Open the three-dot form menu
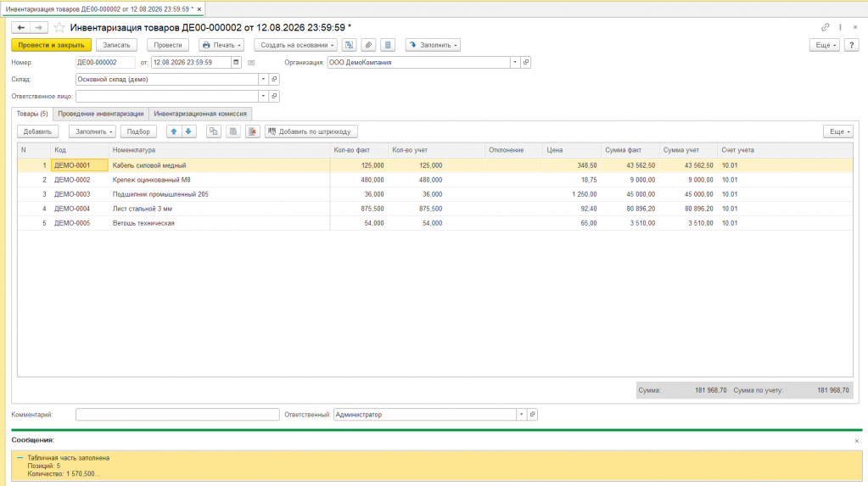The image size is (868, 486). click(840, 27)
